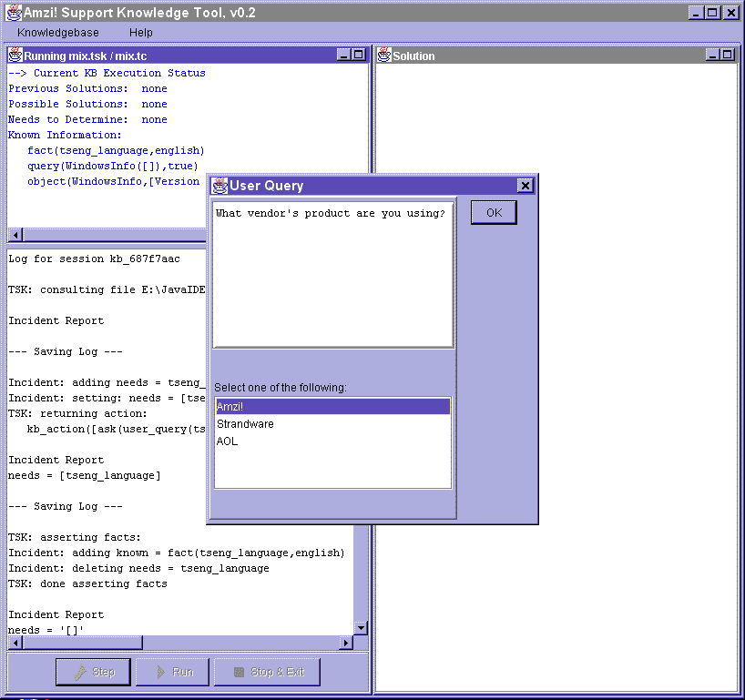Click the 'Incident: adding known' log line

[177, 553]
